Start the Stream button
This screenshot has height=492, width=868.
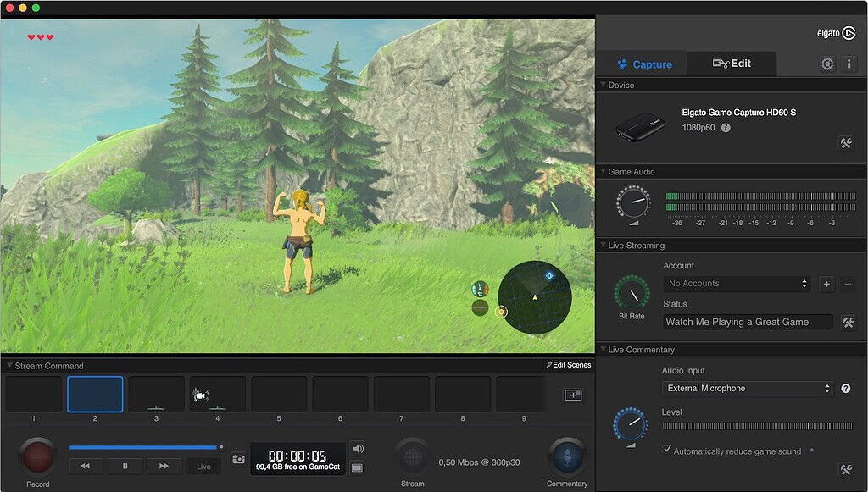413,457
